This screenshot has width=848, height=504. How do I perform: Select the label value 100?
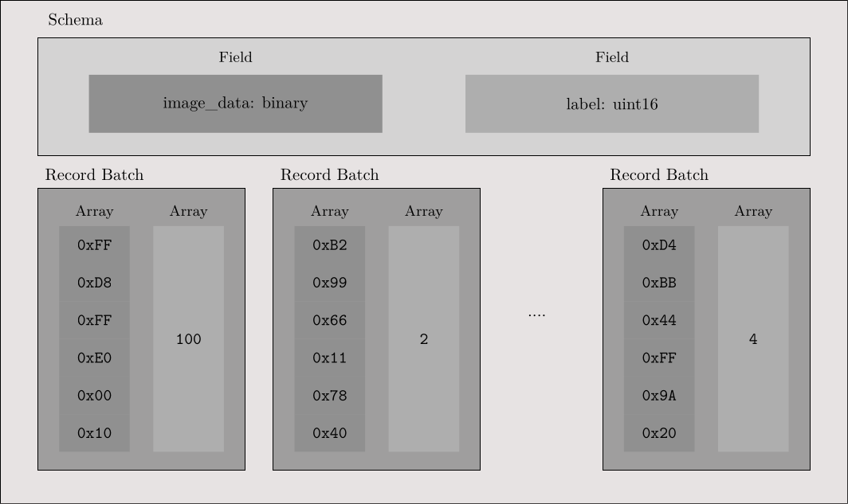[x=188, y=339]
